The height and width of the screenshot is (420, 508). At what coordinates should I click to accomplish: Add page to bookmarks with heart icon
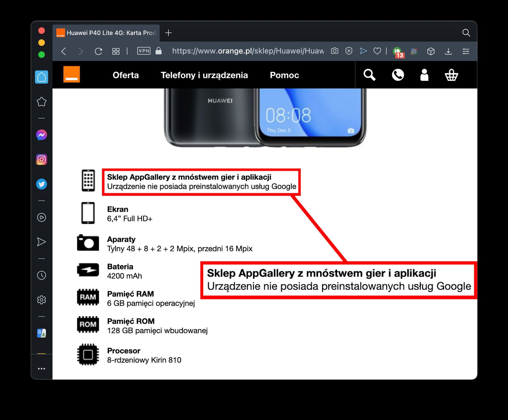[x=377, y=51]
